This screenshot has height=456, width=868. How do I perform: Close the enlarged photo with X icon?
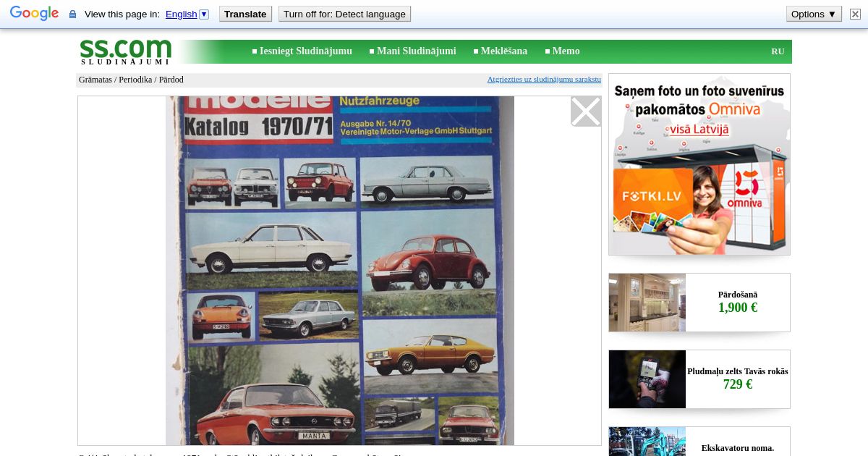tap(586, 111)
